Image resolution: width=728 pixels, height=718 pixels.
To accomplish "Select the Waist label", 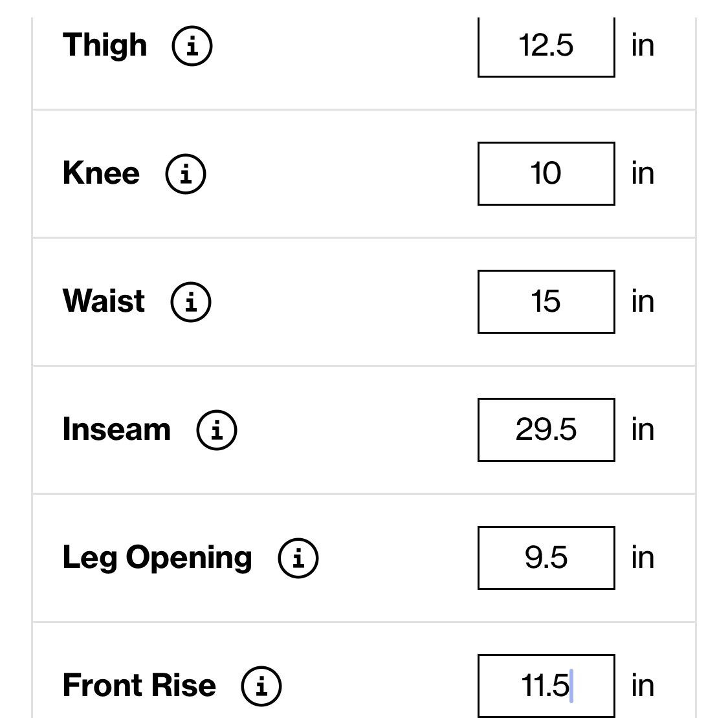I will pyautogui.click(x=104, y=301).
